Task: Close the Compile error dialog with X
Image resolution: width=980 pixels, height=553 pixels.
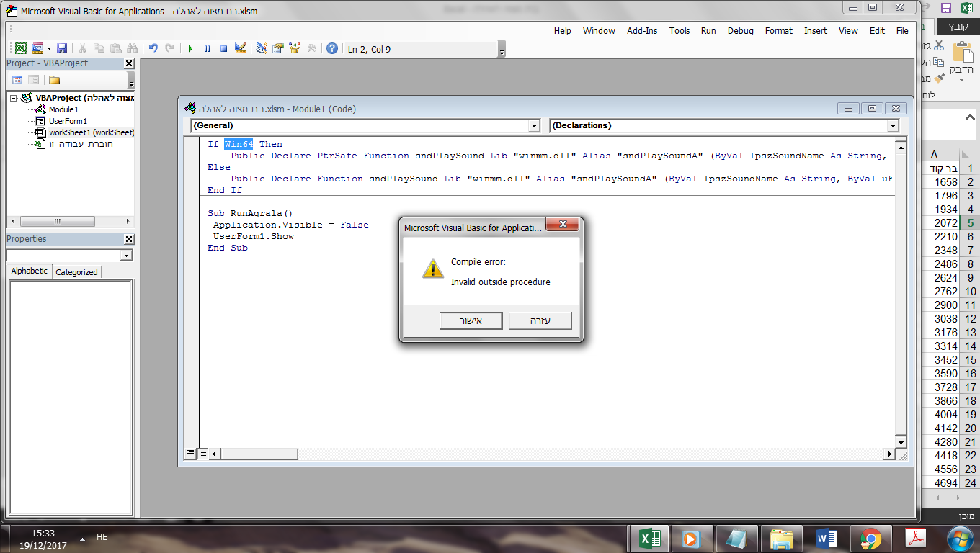Action: click(x=563, y=226)
